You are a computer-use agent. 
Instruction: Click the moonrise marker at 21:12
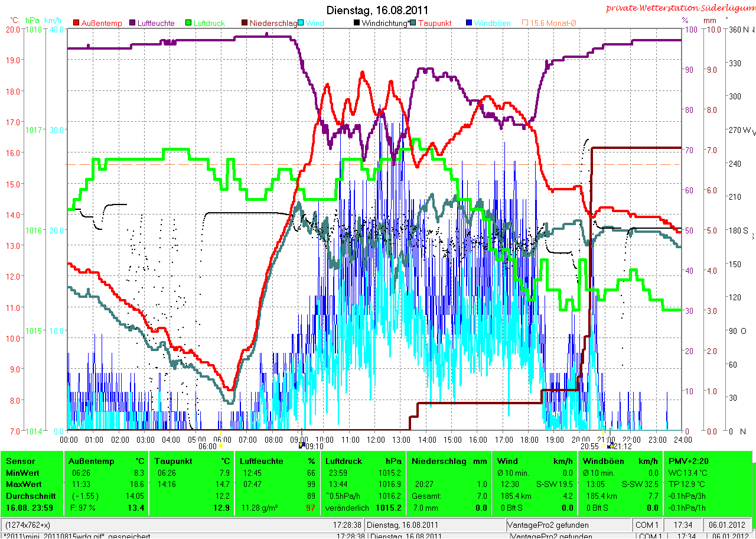point(610,446)
